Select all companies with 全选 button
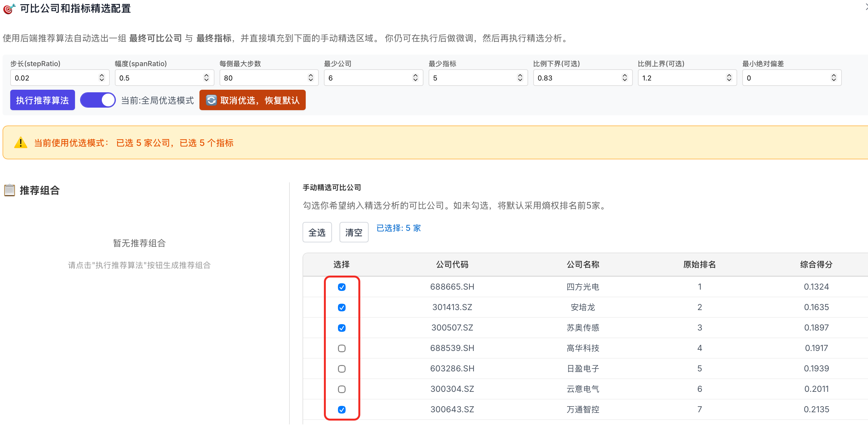Viewport: 868px width, 426px height. (317, 232)
